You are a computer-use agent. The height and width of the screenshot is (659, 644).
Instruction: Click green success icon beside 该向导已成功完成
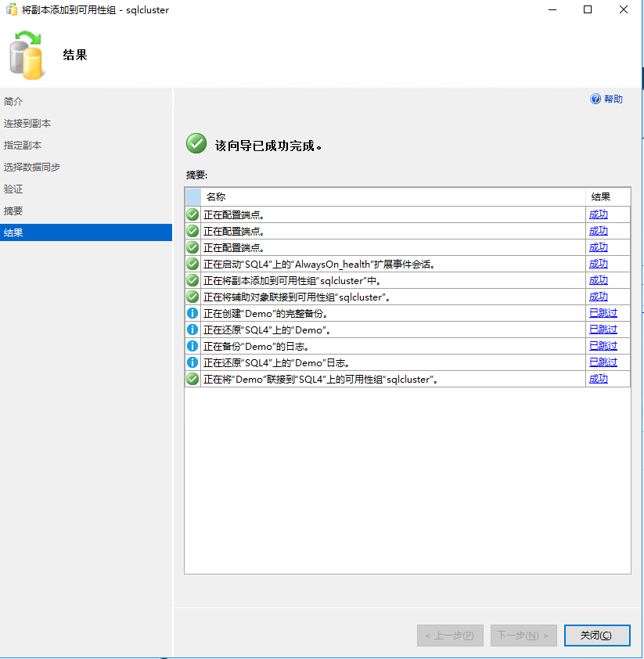tap(196, 143)
